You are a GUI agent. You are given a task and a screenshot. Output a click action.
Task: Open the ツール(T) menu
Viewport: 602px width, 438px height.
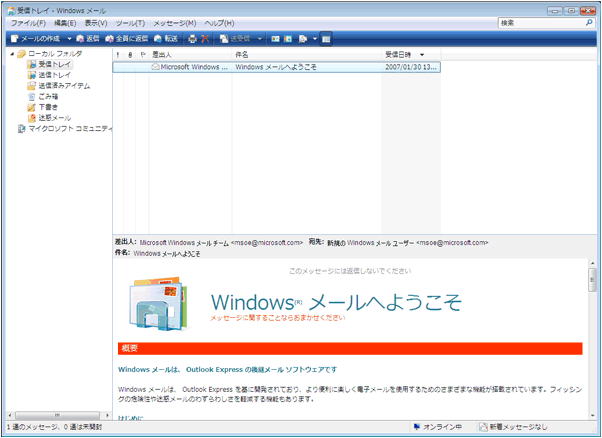pos(130,23)
